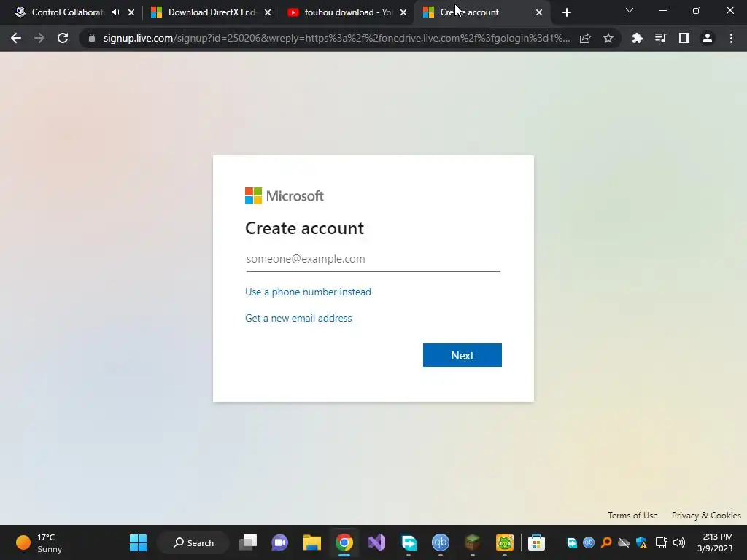This screenshot has height=560, width=747.
Task: Go back to the previous page
Action: coord(16,38)
